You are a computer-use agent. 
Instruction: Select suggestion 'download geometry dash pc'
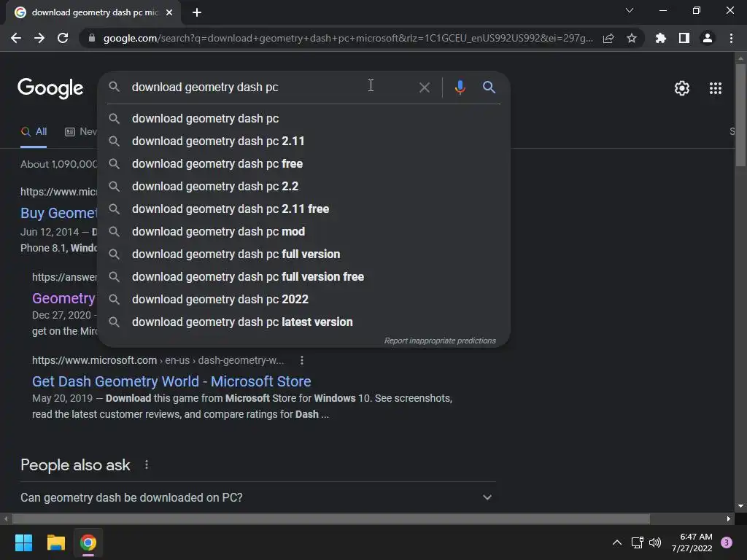click(x=304, y=119)
